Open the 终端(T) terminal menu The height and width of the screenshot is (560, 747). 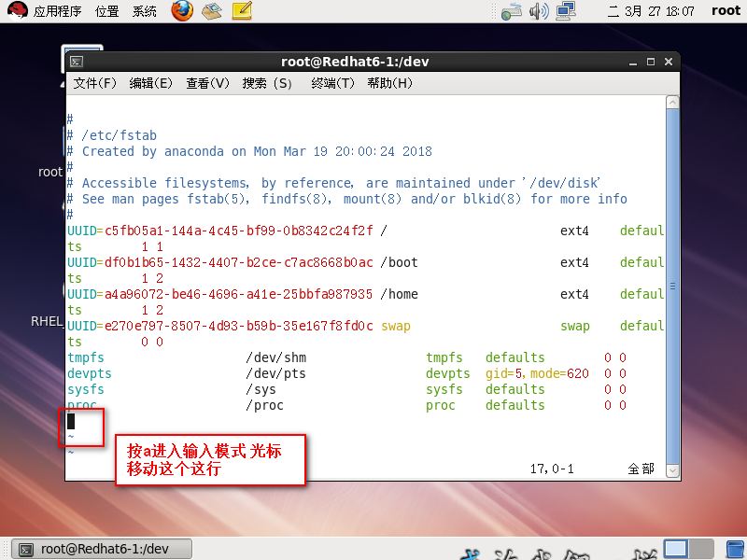pos(332,83)
